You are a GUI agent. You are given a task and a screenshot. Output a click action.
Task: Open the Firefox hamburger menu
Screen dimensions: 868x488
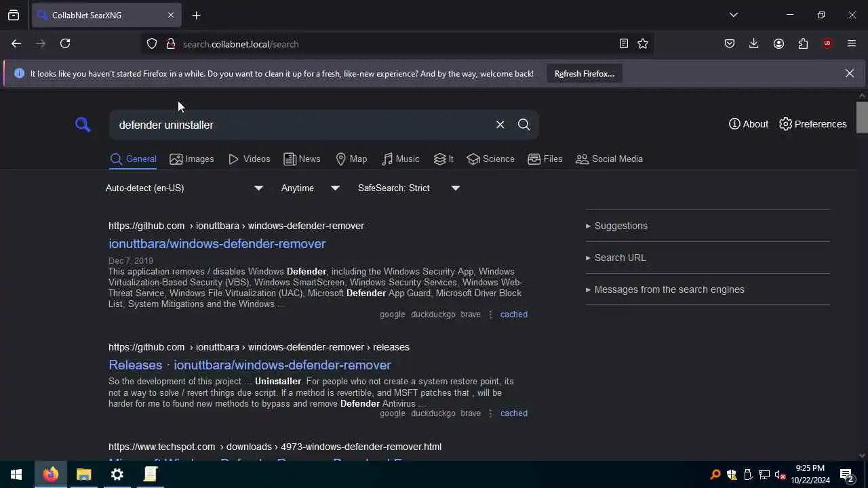[852, 43]
